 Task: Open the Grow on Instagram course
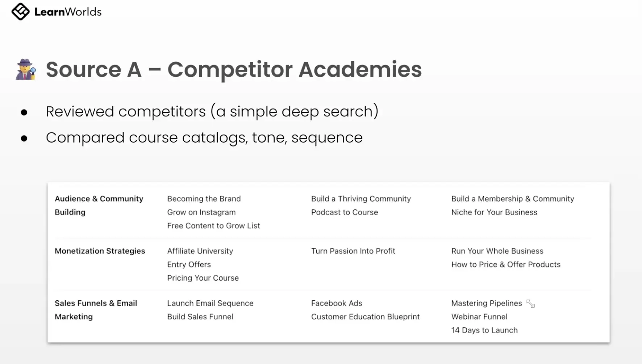click(201, 212)
